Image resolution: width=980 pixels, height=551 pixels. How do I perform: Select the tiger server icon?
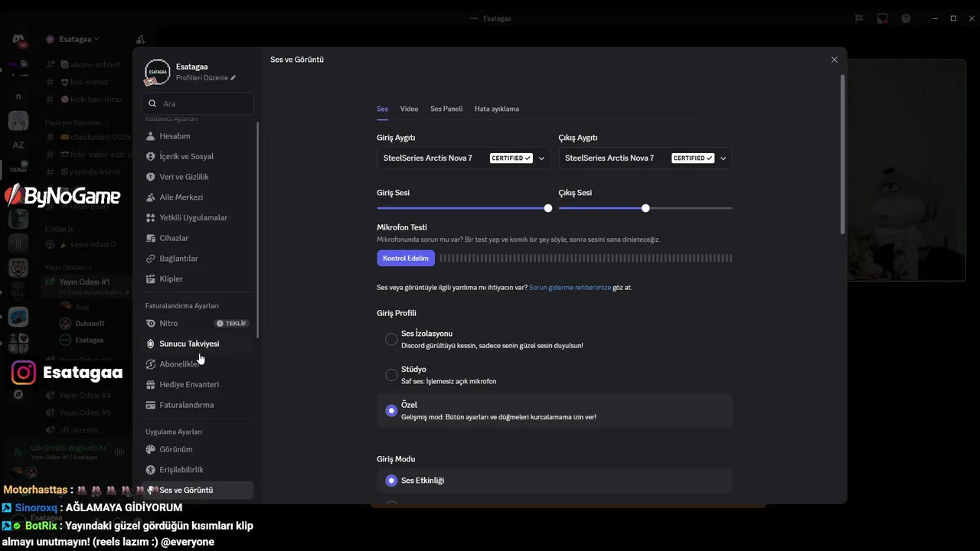pyautogui.click(x=18, y=268)
